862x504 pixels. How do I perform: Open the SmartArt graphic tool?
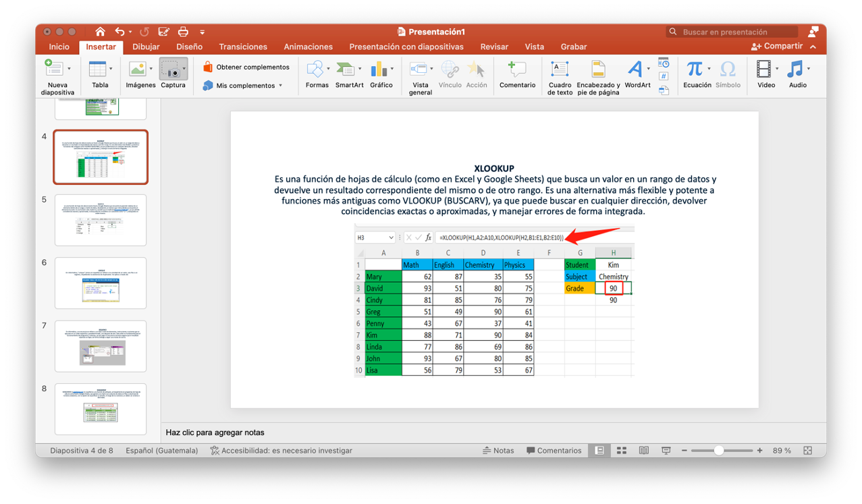(x=348, y=73)
